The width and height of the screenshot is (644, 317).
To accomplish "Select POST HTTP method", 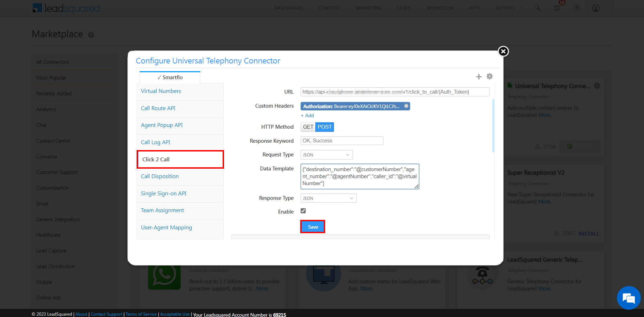I will click(325, 127).
